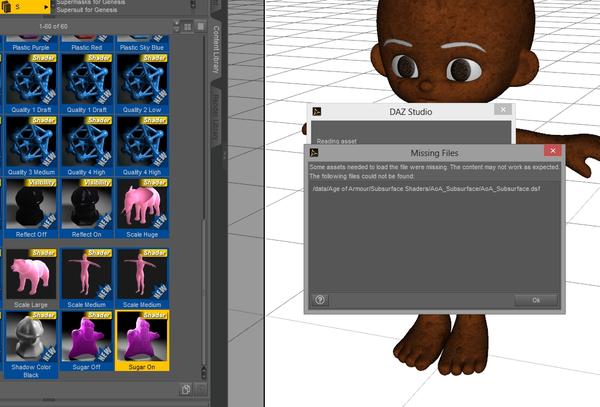Select the Scale Huge elephant preset

coord(142,208)
